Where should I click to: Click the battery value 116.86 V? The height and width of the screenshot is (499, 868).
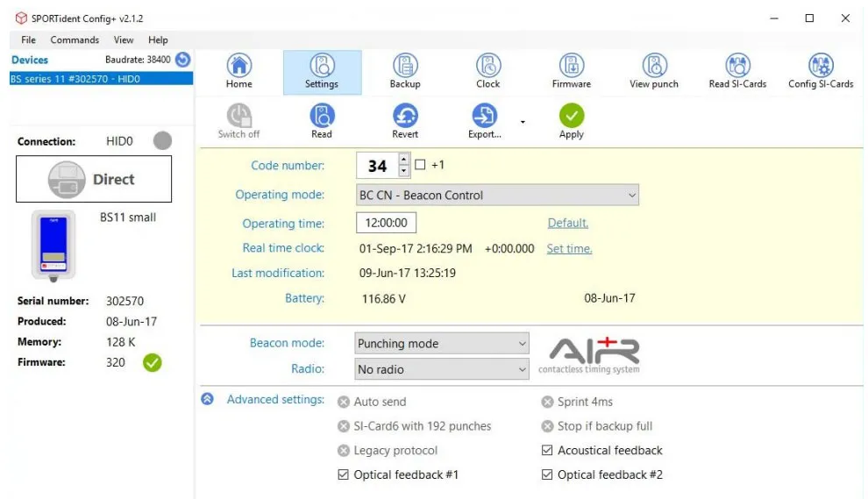384,299
